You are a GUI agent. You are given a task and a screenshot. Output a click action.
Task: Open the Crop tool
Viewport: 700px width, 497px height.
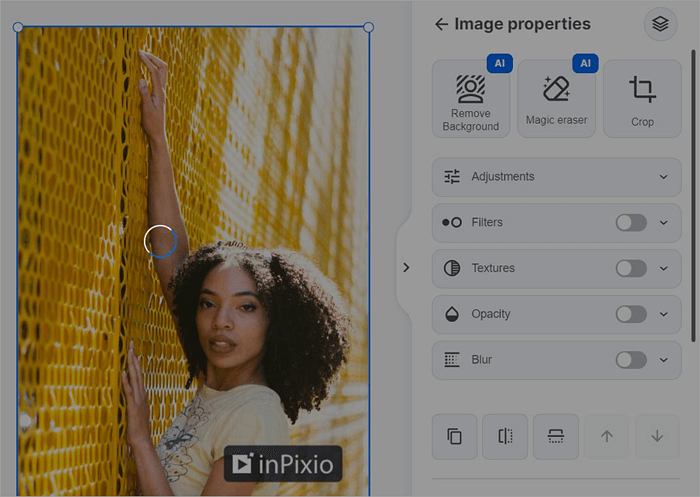[642, 99]
